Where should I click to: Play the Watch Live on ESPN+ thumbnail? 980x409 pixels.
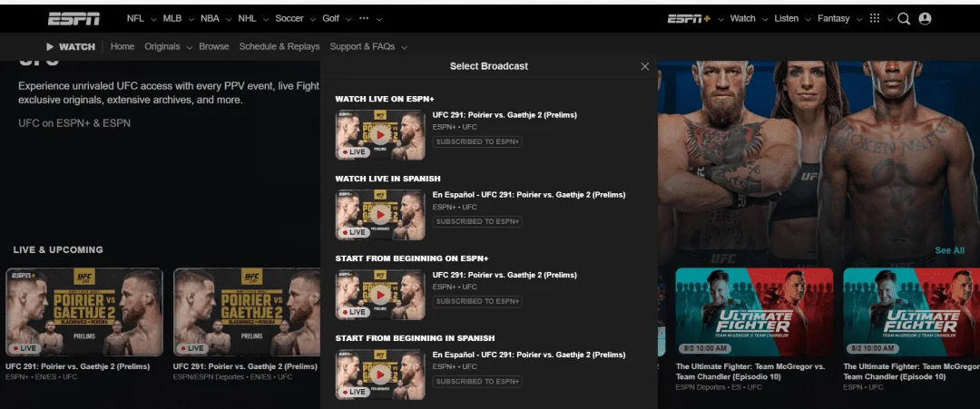pos(380,135)
